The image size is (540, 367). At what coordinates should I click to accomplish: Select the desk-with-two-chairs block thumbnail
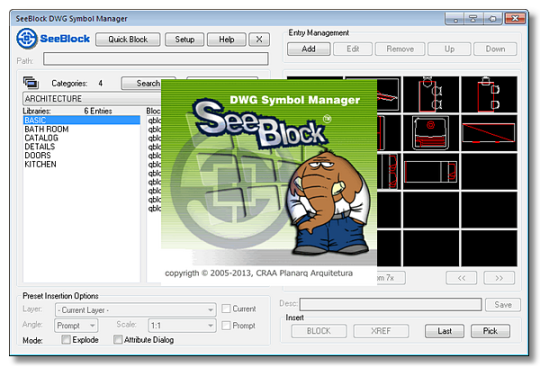pos(431,94)
